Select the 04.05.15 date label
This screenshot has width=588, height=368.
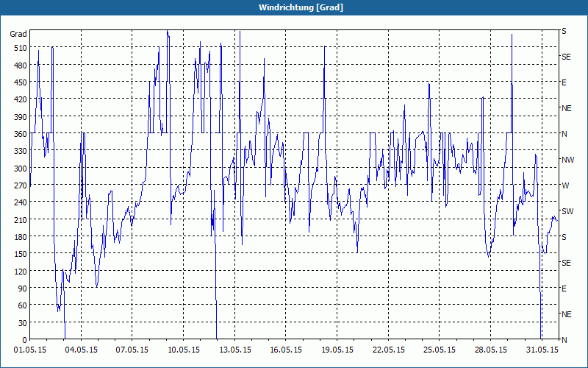(81, 350)
